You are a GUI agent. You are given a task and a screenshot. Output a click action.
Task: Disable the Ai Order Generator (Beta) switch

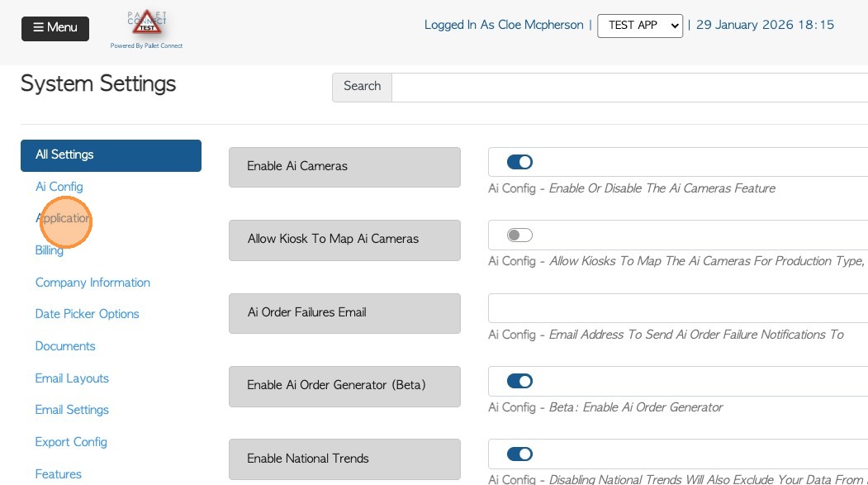click(519, 381)
